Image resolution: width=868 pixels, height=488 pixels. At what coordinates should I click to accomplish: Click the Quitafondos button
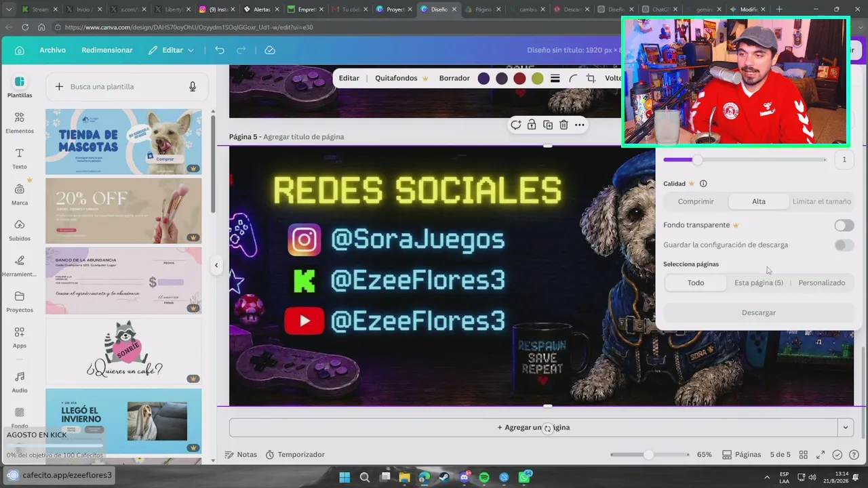401,79
